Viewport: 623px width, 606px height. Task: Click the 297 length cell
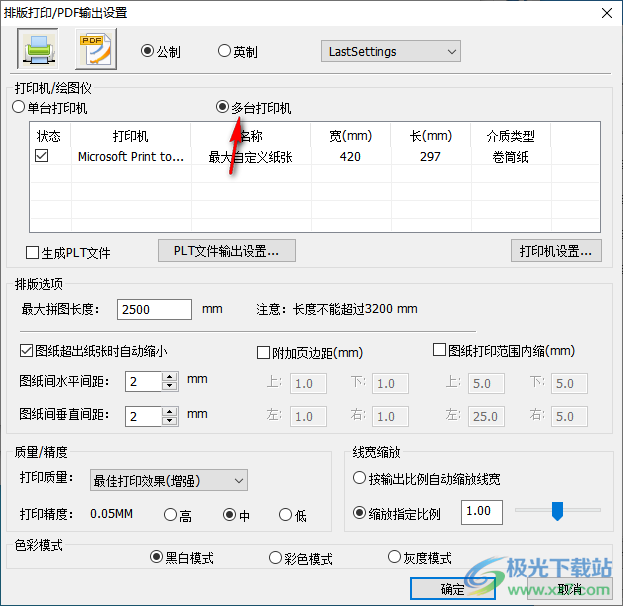(x=431, y=157)
